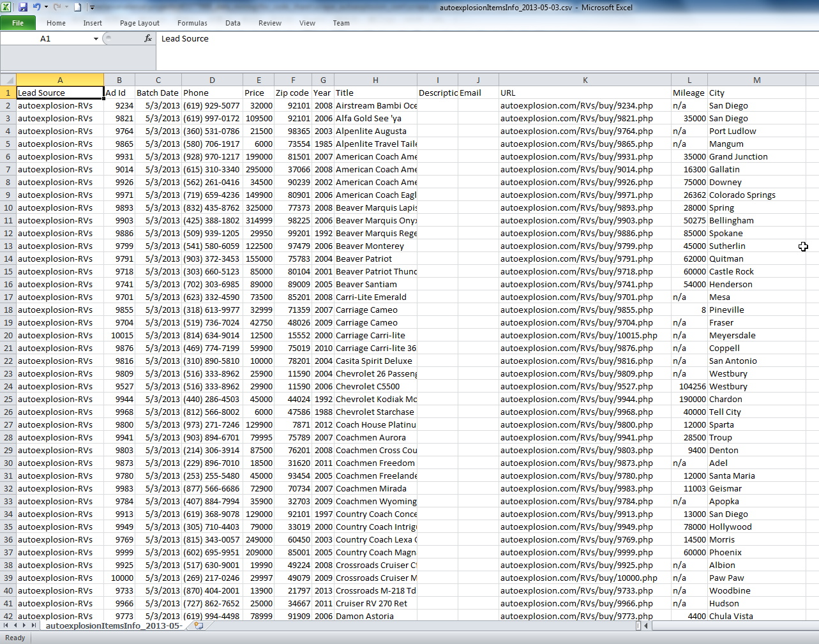Select the URL cell ending in 10015.php
Screen dimensions: 819x644
point(585,335)
